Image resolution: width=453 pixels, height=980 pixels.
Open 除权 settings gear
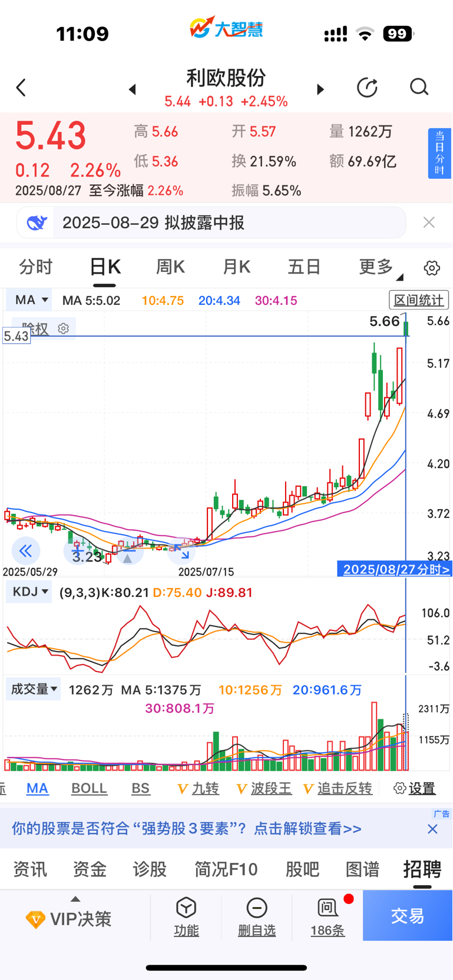(x=64, y=328)
